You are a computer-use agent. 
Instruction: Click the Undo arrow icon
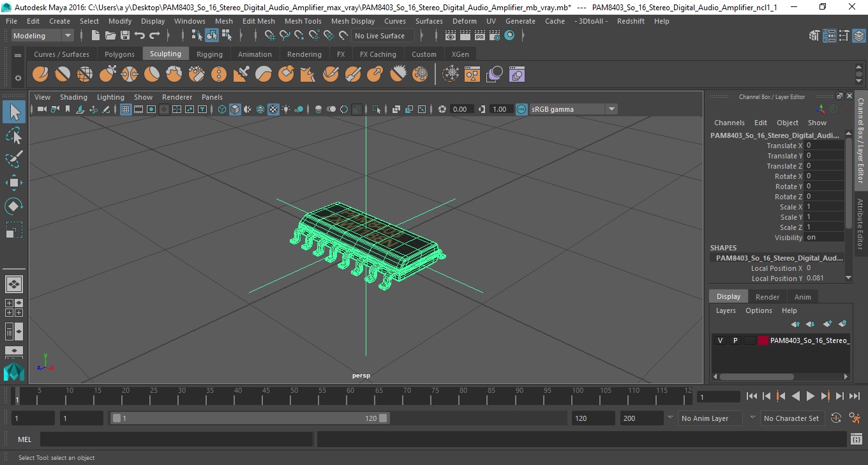click(140, 36)
